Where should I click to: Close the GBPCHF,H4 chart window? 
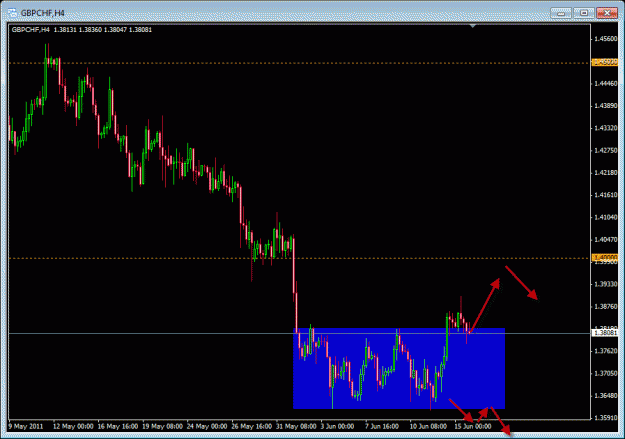click(607, 13)
